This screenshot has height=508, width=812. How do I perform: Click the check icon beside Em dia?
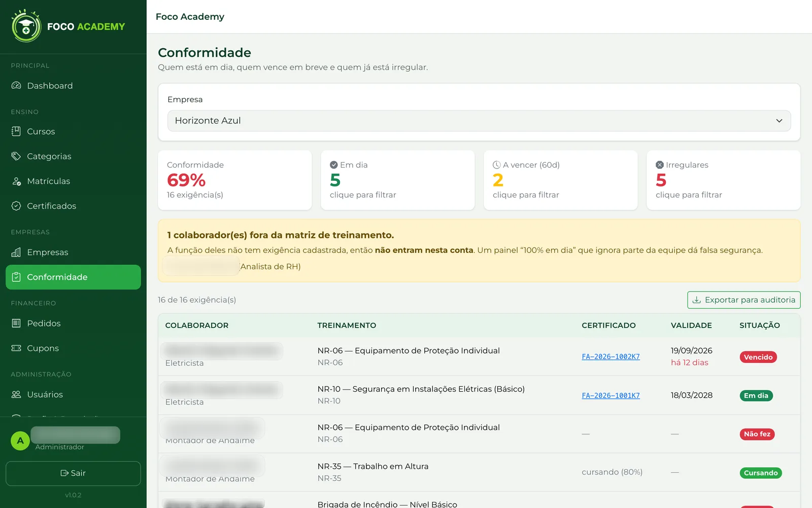333,165
